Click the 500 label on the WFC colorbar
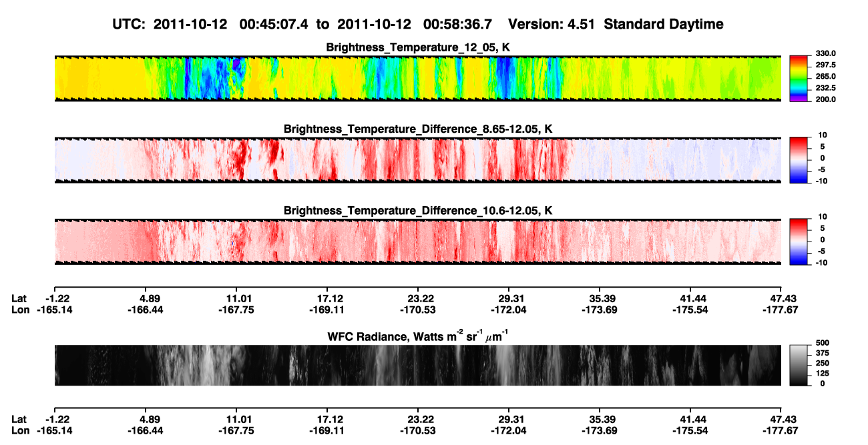 (823, 343)
